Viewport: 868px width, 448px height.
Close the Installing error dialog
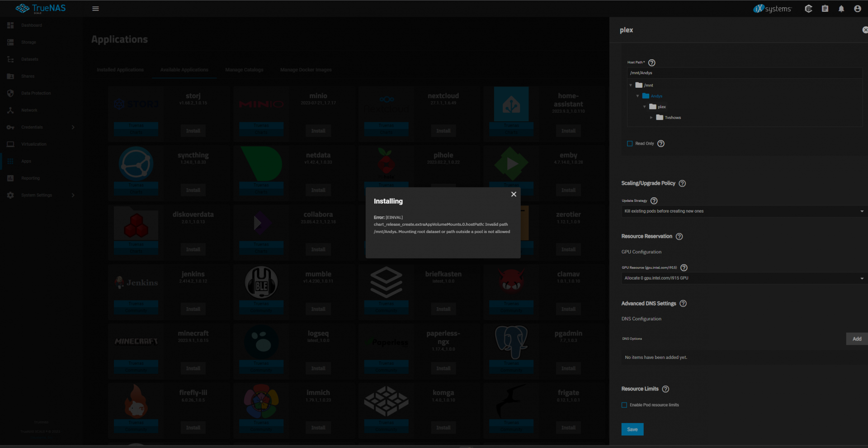514,194
